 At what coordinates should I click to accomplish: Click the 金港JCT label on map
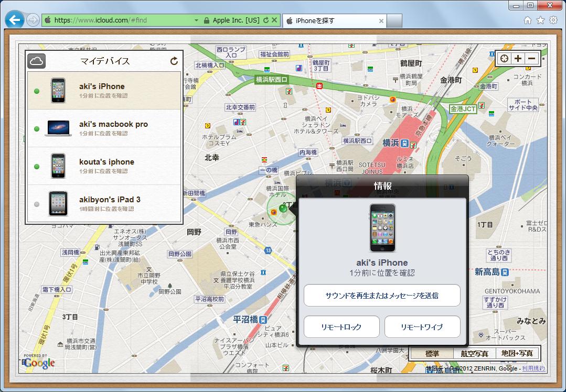(x=463, y=109)
